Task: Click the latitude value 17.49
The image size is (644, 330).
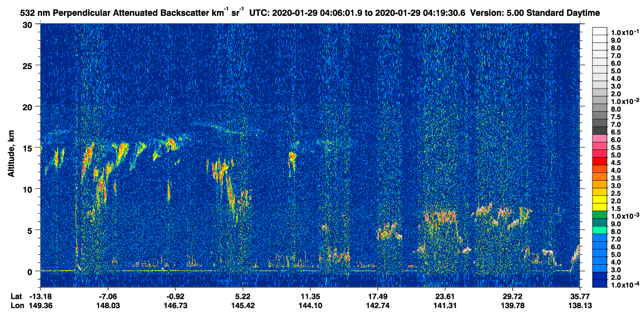Action: coord(378,297)
